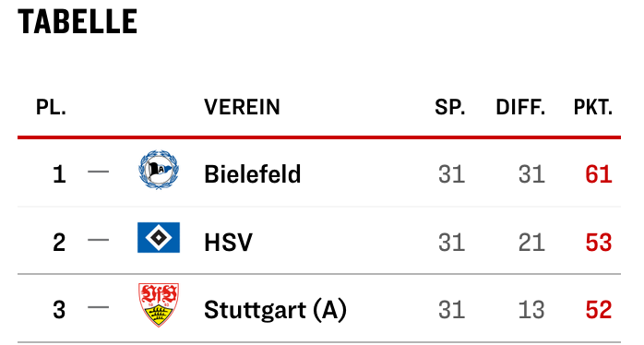Select the trend dash beside rank 3
The height and width of the screenshot is (345, 644).
pos(99,307)
